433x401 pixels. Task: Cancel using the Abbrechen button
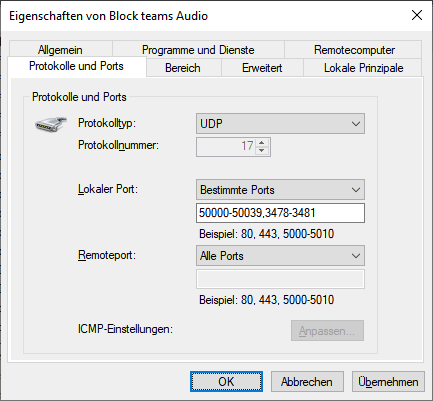pos(307,382)
